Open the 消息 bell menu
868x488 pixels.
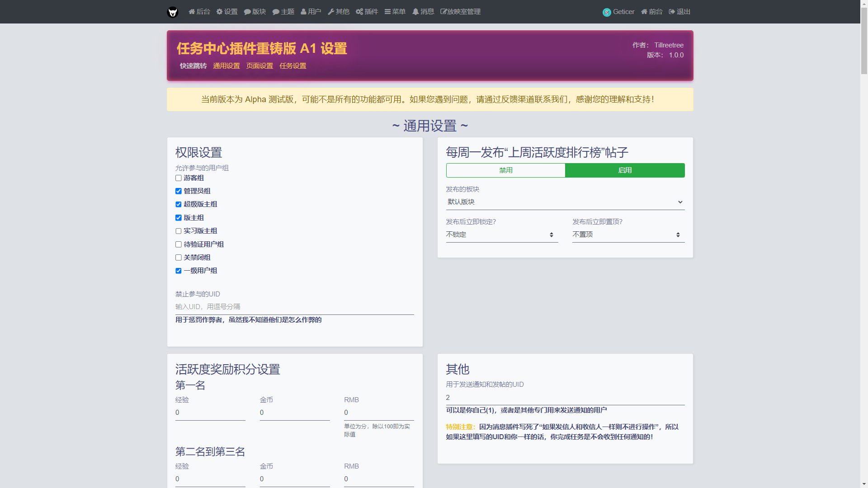pyautogui.click(x=423, y=12)
